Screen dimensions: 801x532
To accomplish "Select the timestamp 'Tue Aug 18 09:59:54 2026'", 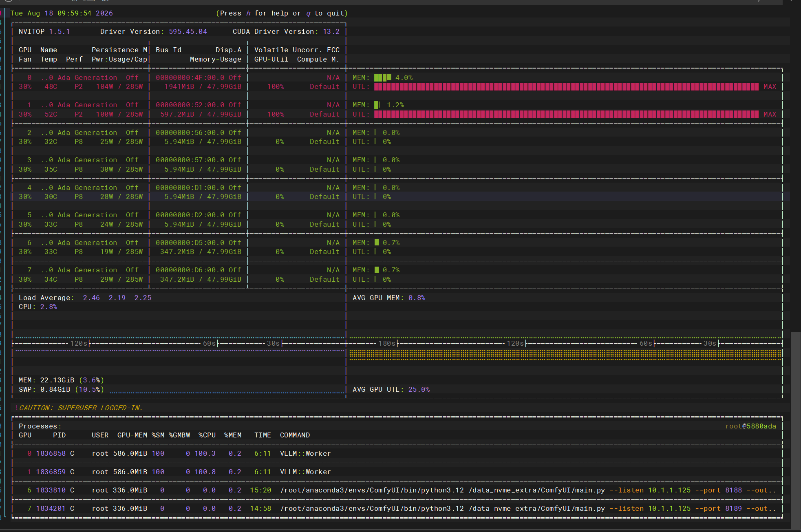I will click(62, 13).
